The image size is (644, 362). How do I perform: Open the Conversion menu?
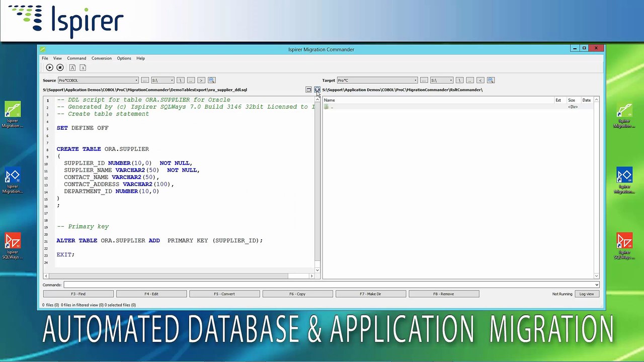(101, 58)
